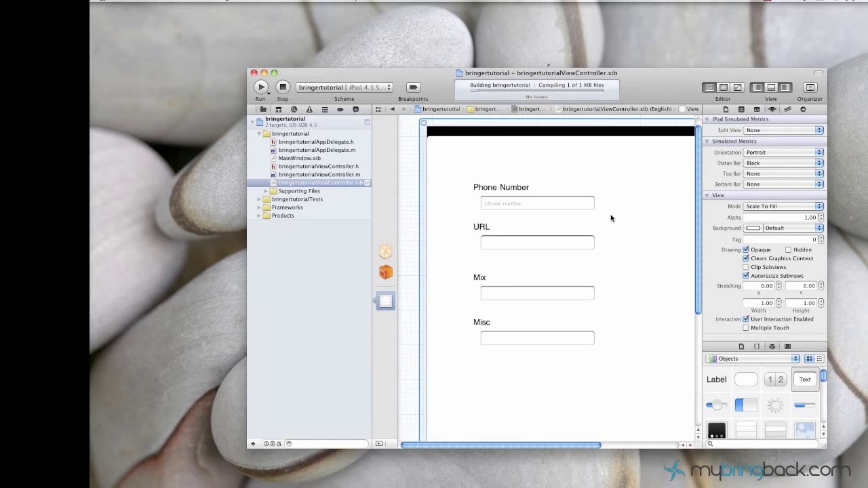Open the Orientation dropdown

click(x=783, y=152)
